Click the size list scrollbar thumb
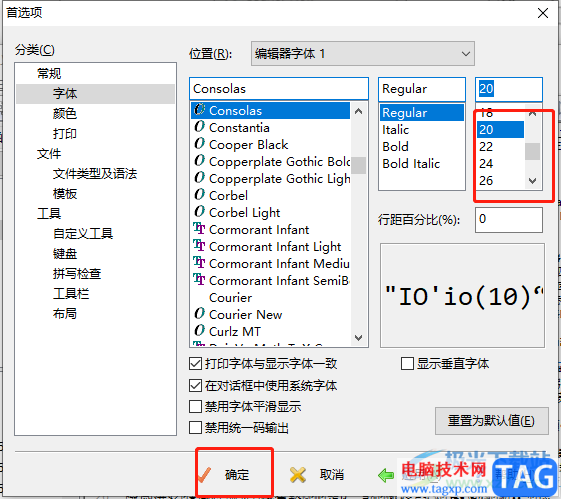Screen dimensions: 561x499 click(533, 151)
